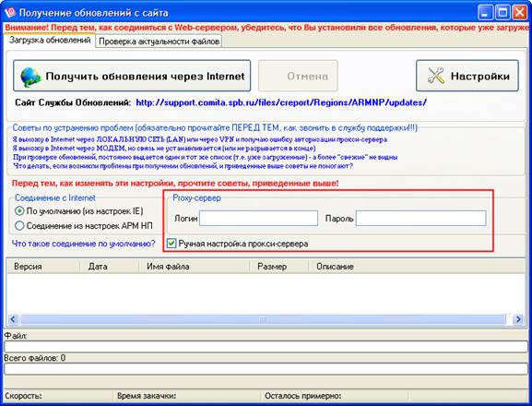
Task: Open the support.comita.spb.ru update site link
Action: coord(281,102)
